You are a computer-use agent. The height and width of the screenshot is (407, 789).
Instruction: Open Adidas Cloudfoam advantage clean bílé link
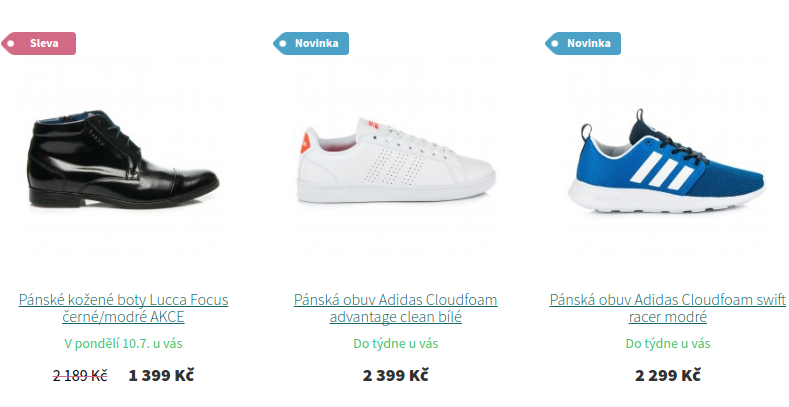click(396, 308)
